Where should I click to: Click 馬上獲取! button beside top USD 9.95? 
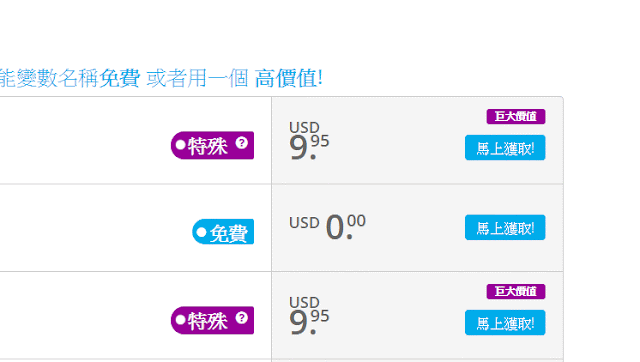(x=505, y=148)
